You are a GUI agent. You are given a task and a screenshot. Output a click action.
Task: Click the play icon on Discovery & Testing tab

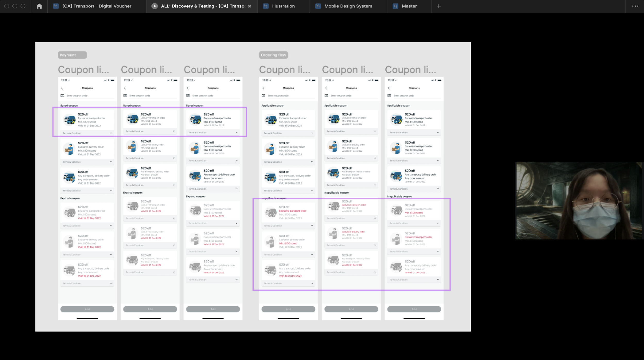154,6
